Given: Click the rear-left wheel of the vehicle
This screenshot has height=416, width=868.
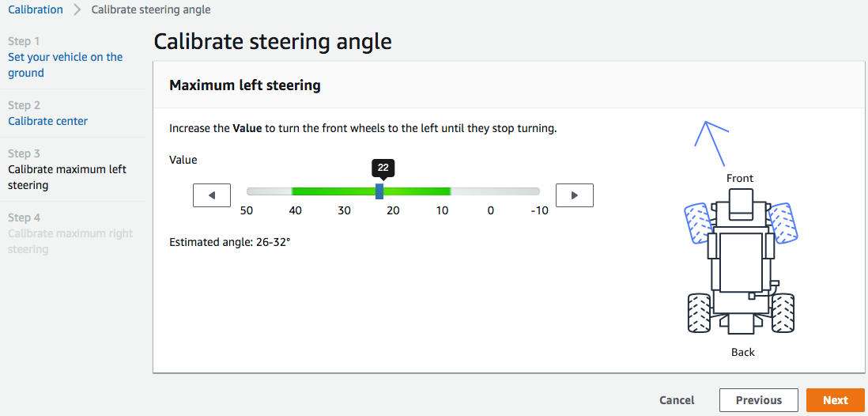Looking at the screenshot, I should click(699, 312).
